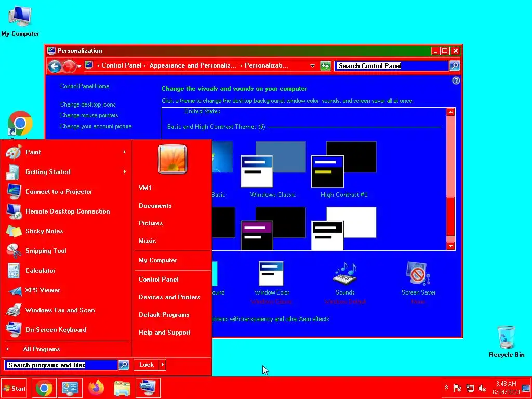Select the High Contrast White theme thumbnail
Viewport: 532px width, 399px height.
coord(344,229)
